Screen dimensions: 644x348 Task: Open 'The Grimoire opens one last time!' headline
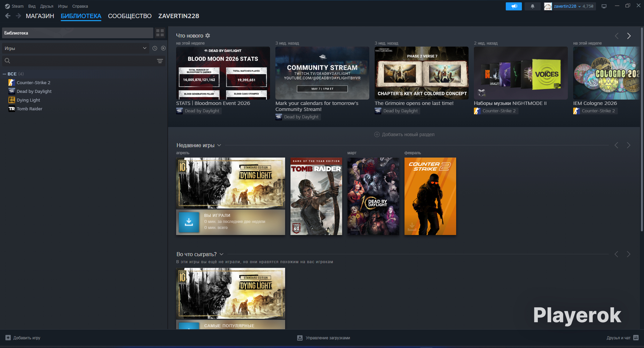coord(414,103)
